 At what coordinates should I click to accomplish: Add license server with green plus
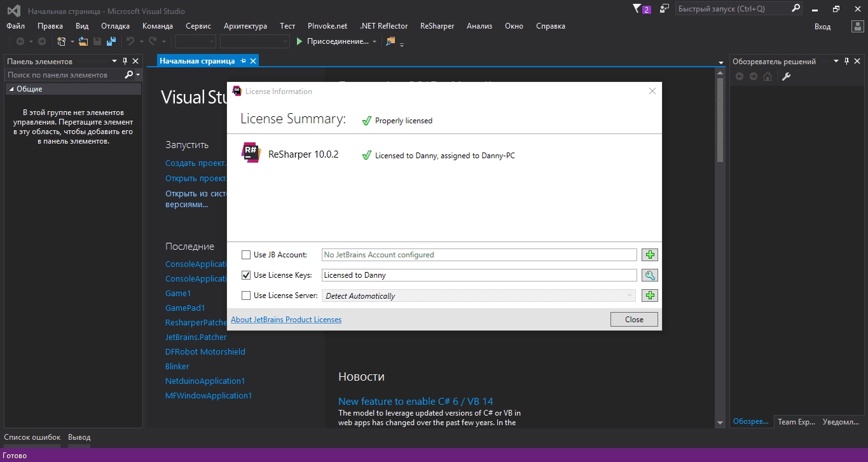pyautogui.click(x=649, y=296)
